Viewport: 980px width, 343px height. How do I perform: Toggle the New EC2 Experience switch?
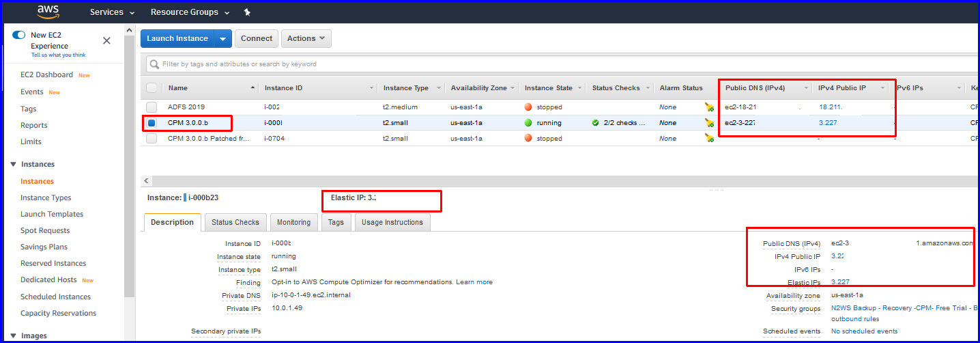tap(18, 35)
